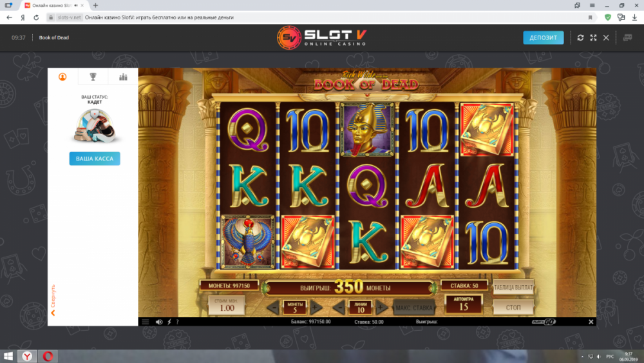Click the bookmark icon in address bar
The height and width of the screenshot is (363, 644).
590,17
